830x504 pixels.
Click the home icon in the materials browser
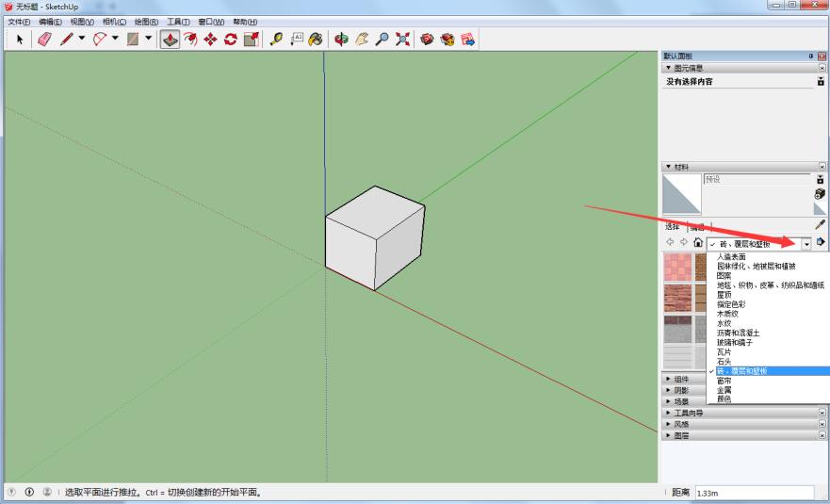(x=697, y=242)
